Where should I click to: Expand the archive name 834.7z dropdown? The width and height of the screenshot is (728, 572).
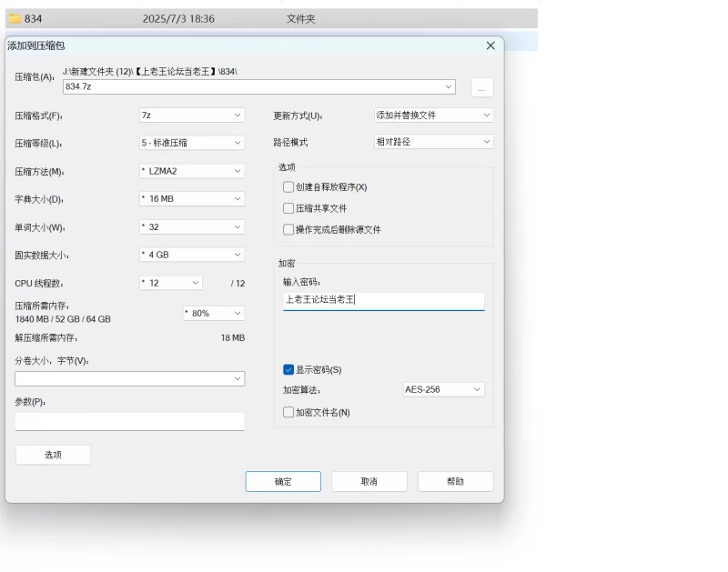pos(448,86)
